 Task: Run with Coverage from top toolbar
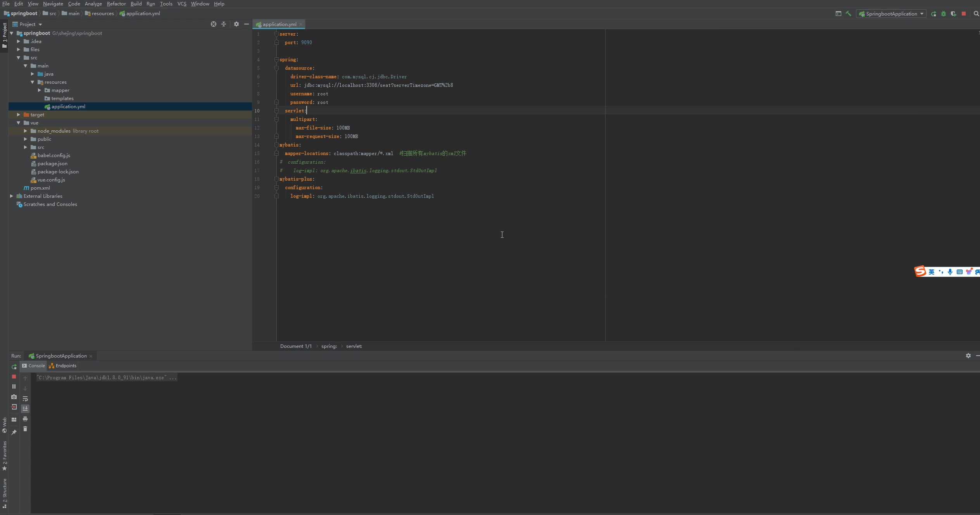point(953,14)
